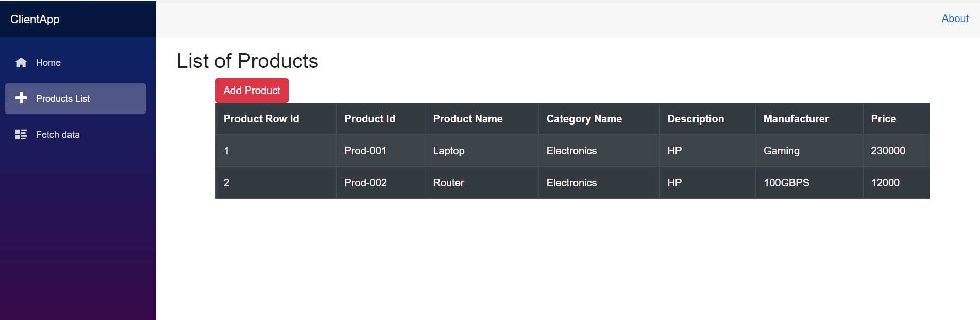Click the home icon in the sidebar

tap(21, 62)
